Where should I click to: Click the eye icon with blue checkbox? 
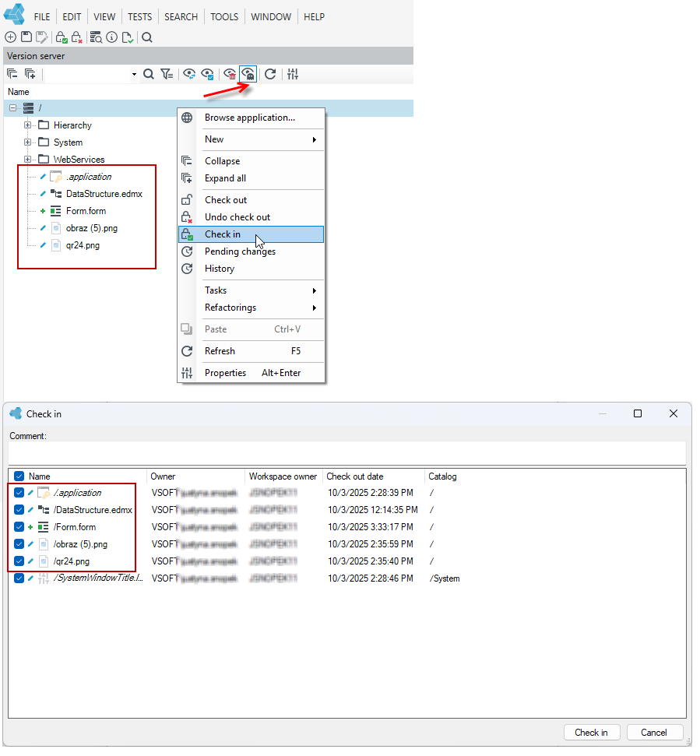[207, 74]
